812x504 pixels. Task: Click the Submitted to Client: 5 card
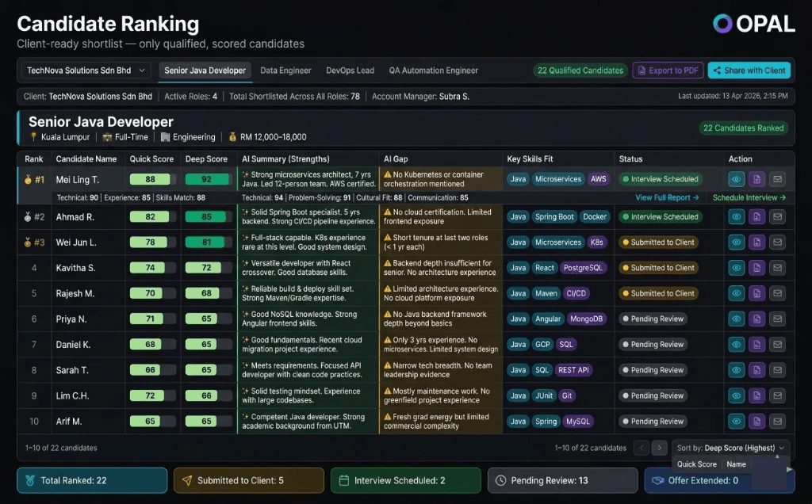pos(248,481)
